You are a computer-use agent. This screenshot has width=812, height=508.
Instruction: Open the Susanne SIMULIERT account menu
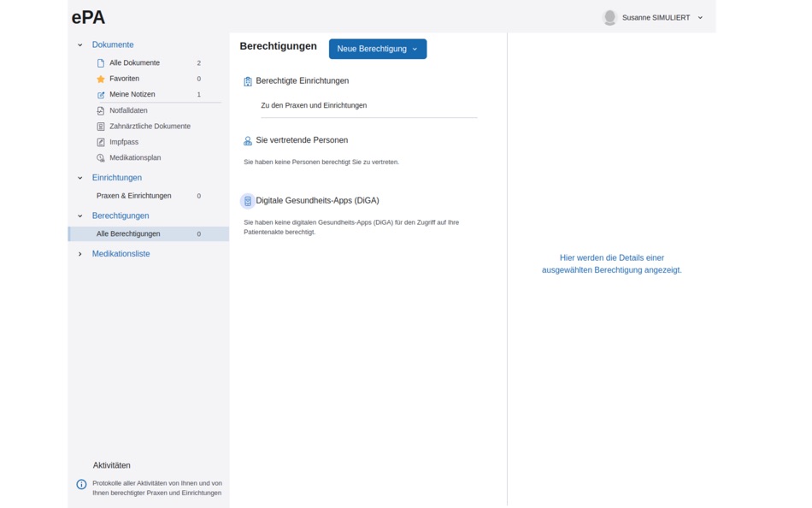click(x=661, y=17)
